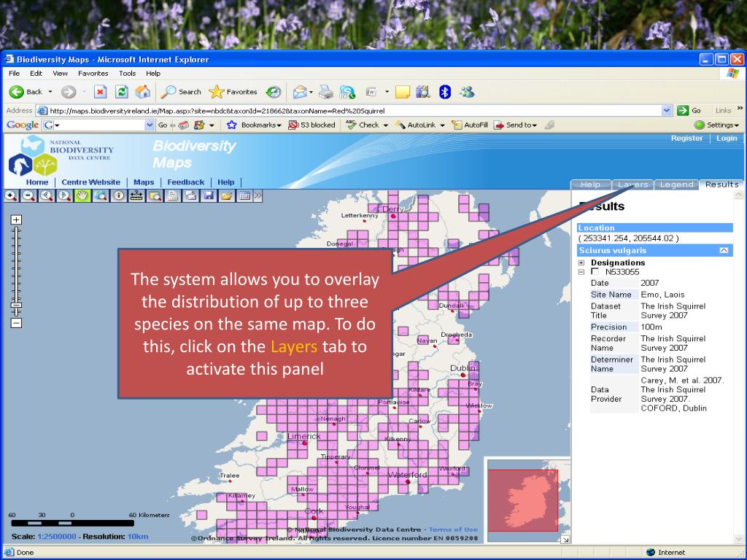Click the Skype toolbar icon
This screenshot has width=747, height=560.
(x=348, y=92)
